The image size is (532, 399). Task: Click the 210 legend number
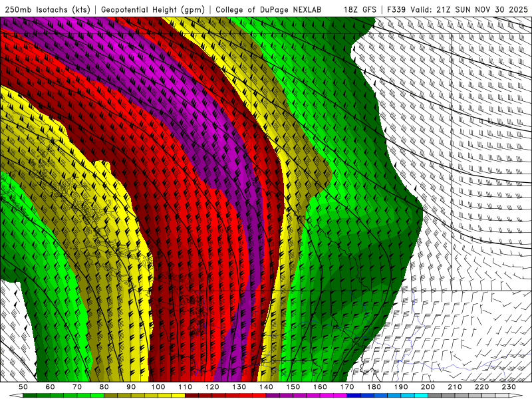coord(455,387)
